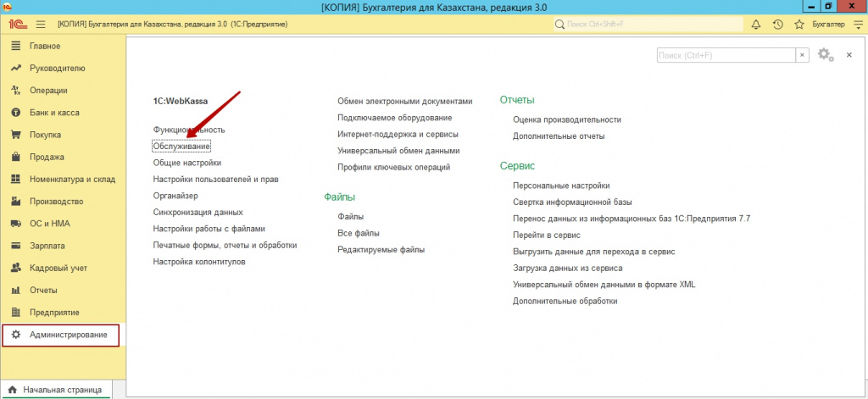The image size is (868, 399).
Task: Open Органайзер
Action: (175, 196)
